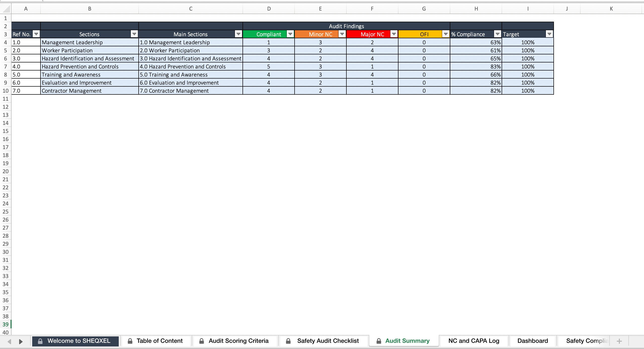Click the lock icon on Safety Audit Checklist tab
This screenshot has height=349, width=644.
pyautogui.click(x=288, y=341)
